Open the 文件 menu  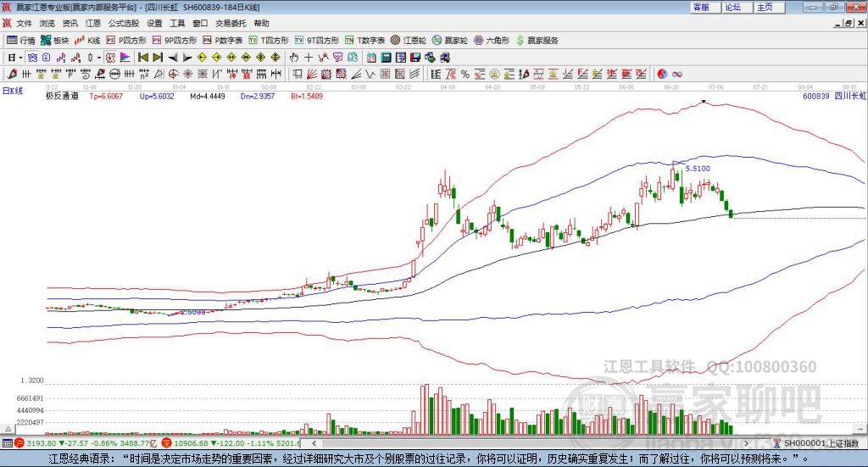point(24,23)
